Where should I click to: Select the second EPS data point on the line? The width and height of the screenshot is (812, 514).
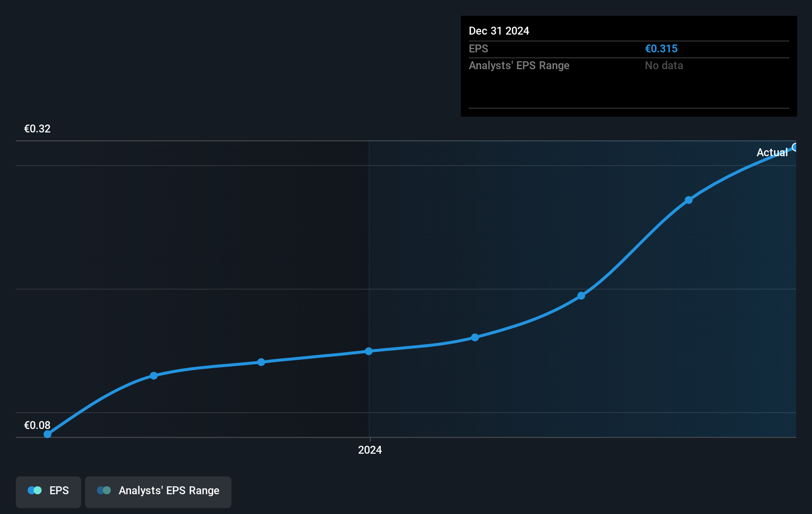154,376
